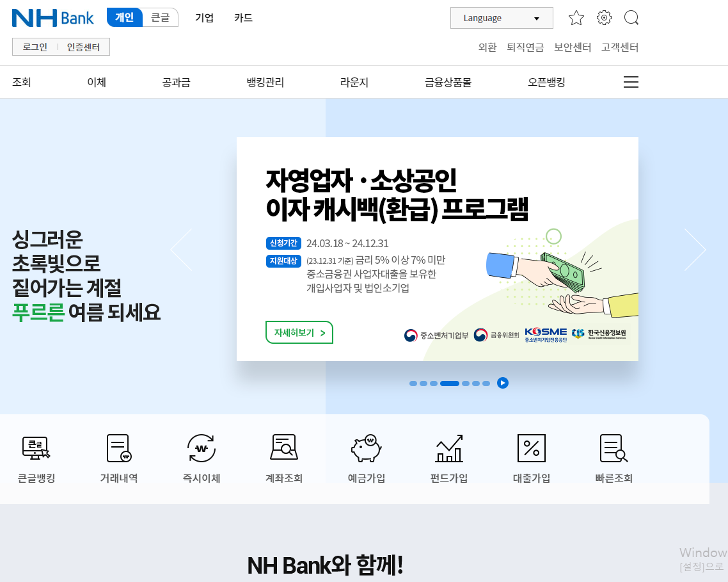
Task: Open 거래내역 quick icon
Action: [119, 459]
